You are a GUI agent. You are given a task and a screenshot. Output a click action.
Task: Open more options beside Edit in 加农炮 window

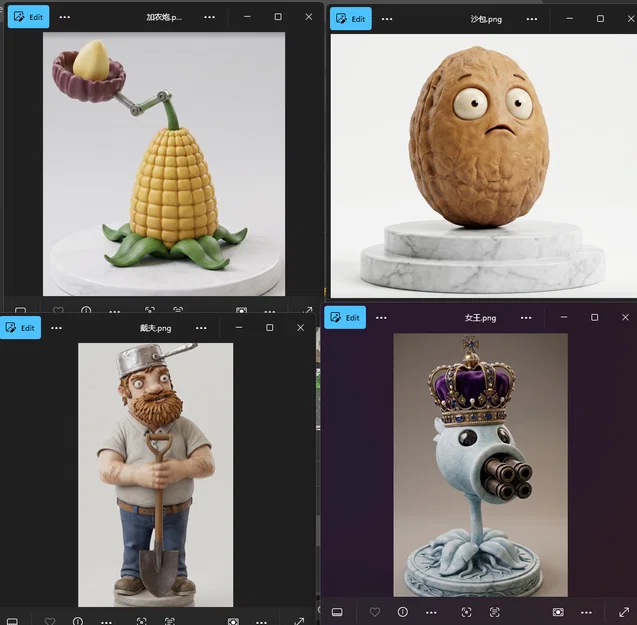[65, 17]
